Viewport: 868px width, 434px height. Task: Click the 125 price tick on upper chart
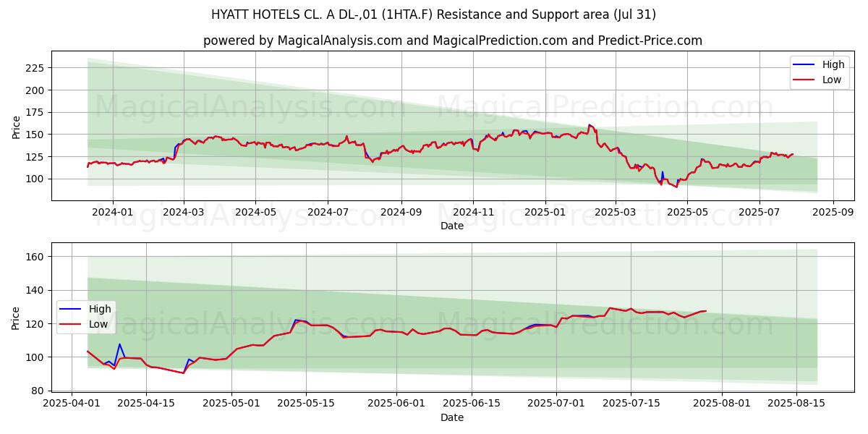pos(36,157)
